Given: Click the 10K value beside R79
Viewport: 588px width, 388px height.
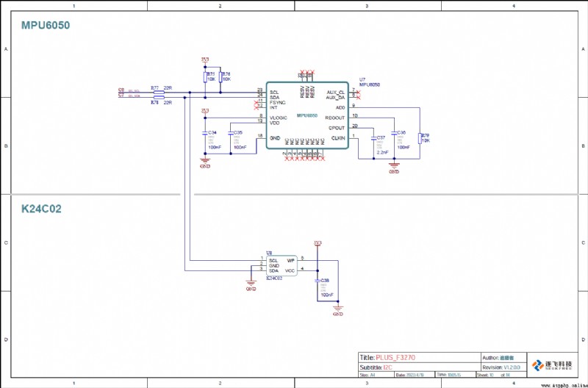Looking at the screenshot, I should (426, 140).
